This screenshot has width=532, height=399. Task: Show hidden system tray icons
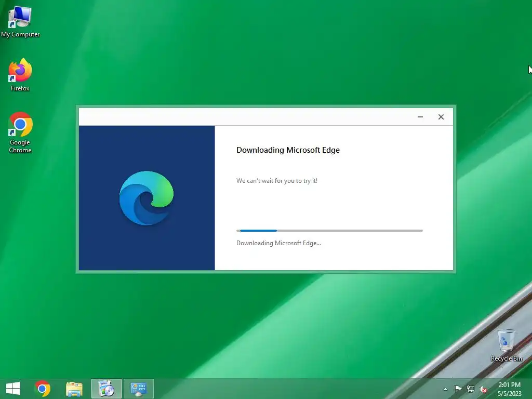(x=445, y=389)
